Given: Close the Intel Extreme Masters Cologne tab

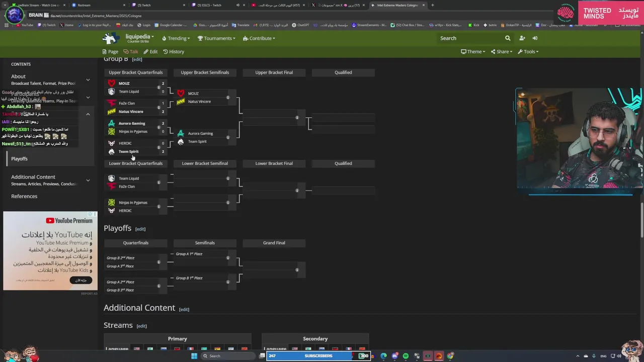Looking at the screenshot, I should (424, 5).
